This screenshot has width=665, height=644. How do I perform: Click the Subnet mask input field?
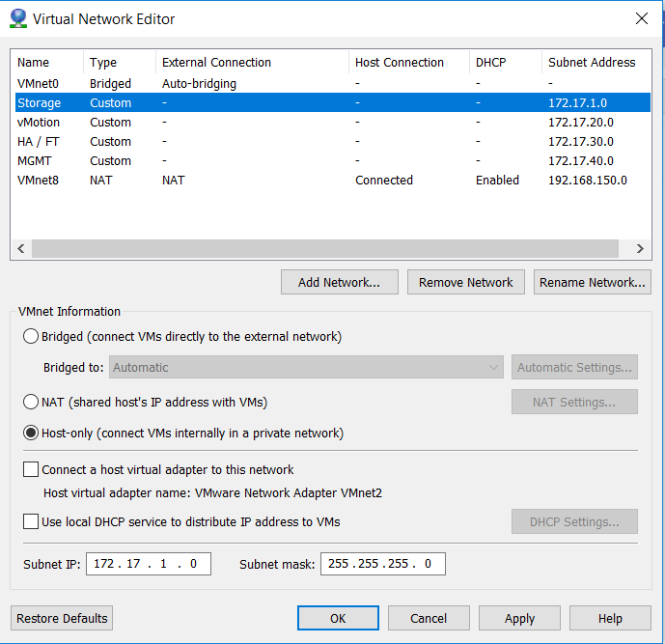(x=383, y=564)
